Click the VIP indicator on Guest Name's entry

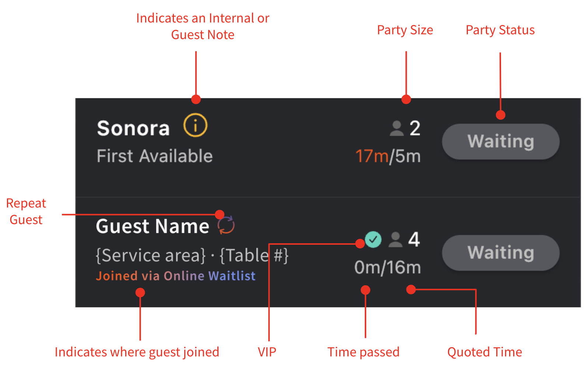pyautogui.click(x=373, y=240)
